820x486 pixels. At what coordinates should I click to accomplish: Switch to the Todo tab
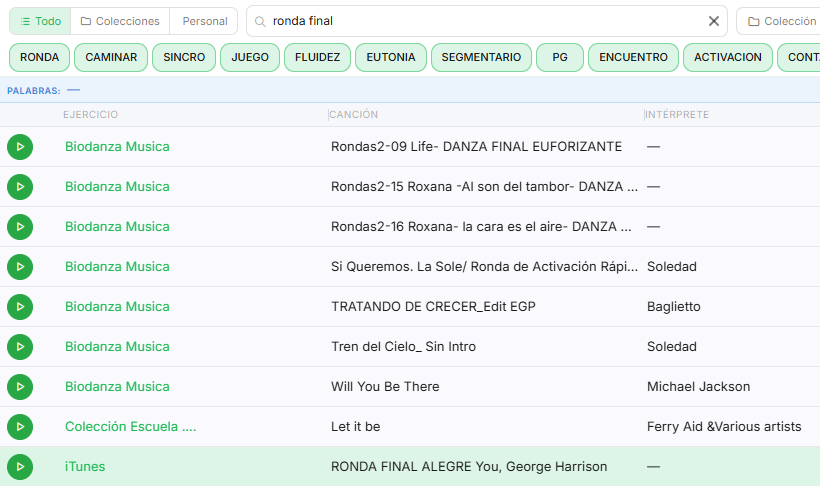[40, 21]
